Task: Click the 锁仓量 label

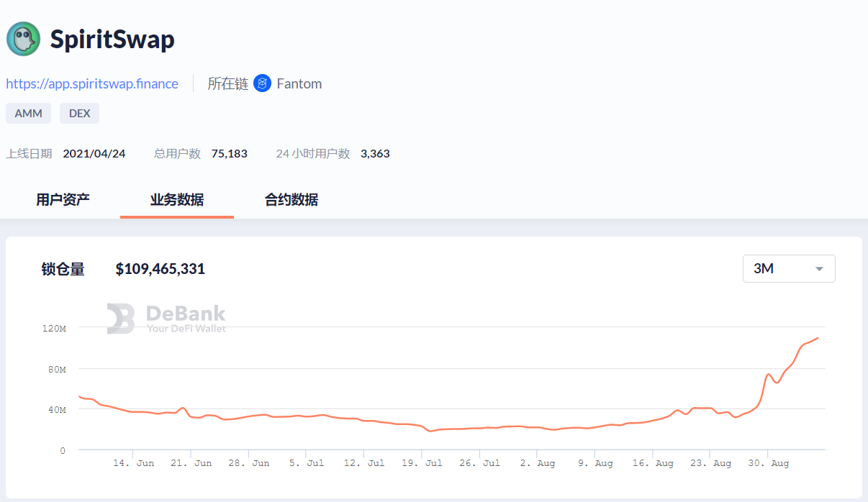Action: coord(63,269)
